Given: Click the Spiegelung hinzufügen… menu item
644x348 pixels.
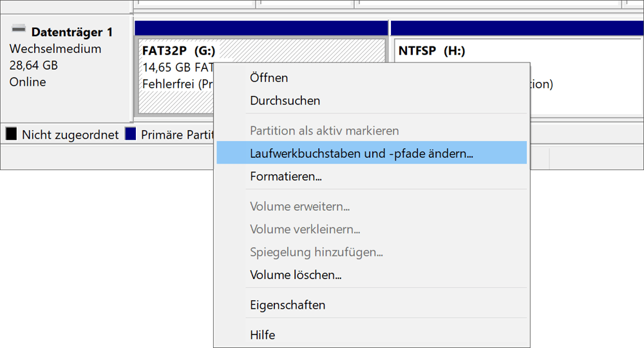Looking at the screenshot, I should (316, 252).
